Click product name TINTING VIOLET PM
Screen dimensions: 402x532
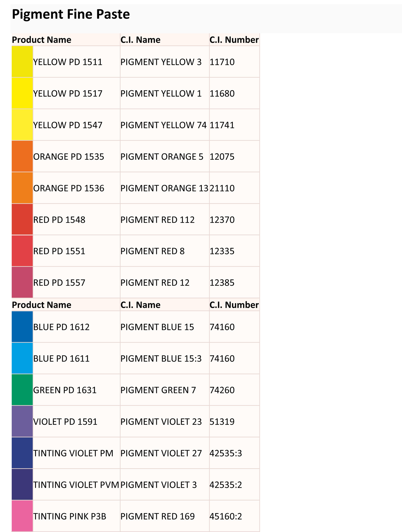[73, 453]
